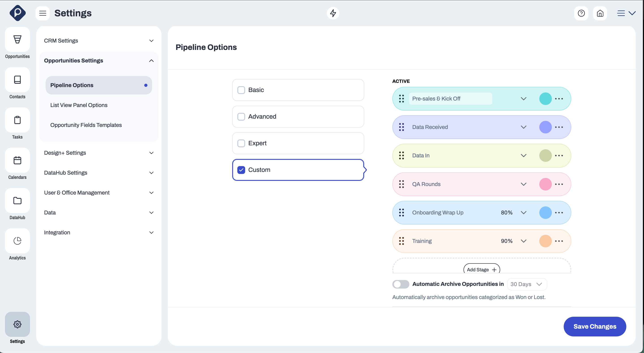Select List View Panel Options
The height and width of the screenshot is (353, 644).
pyautogui.click(x=79, y=105)
